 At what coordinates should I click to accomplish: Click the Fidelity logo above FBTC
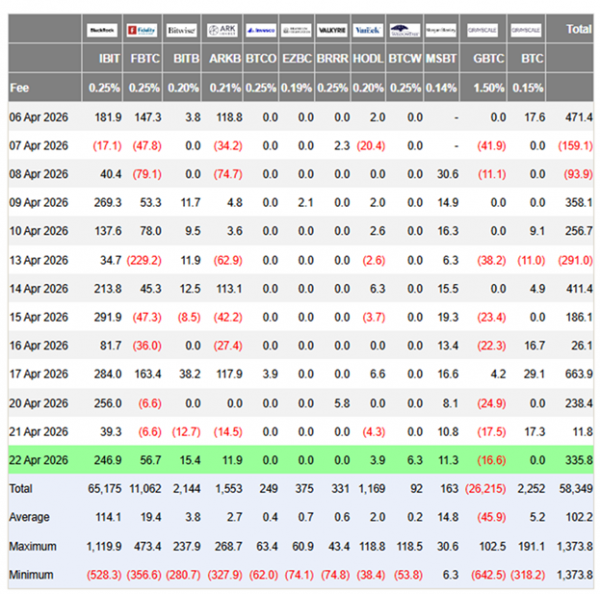(x=142, y=30)
